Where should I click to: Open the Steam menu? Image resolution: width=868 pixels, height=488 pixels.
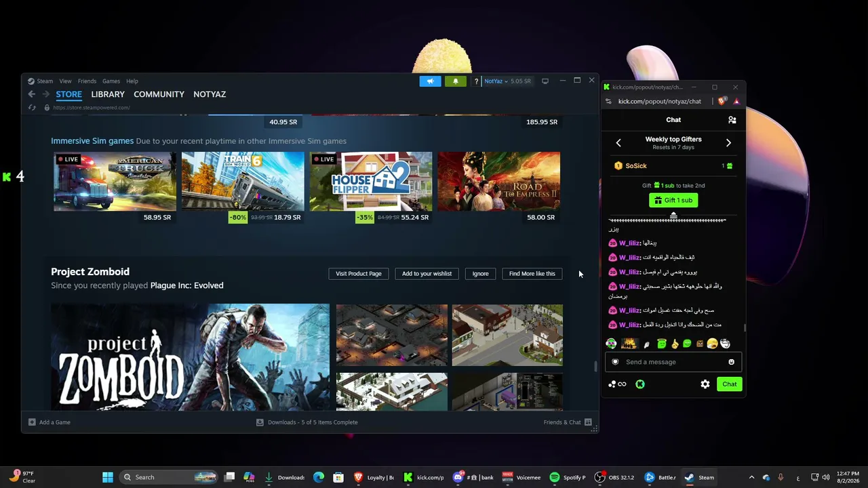[x=45, y=81]
